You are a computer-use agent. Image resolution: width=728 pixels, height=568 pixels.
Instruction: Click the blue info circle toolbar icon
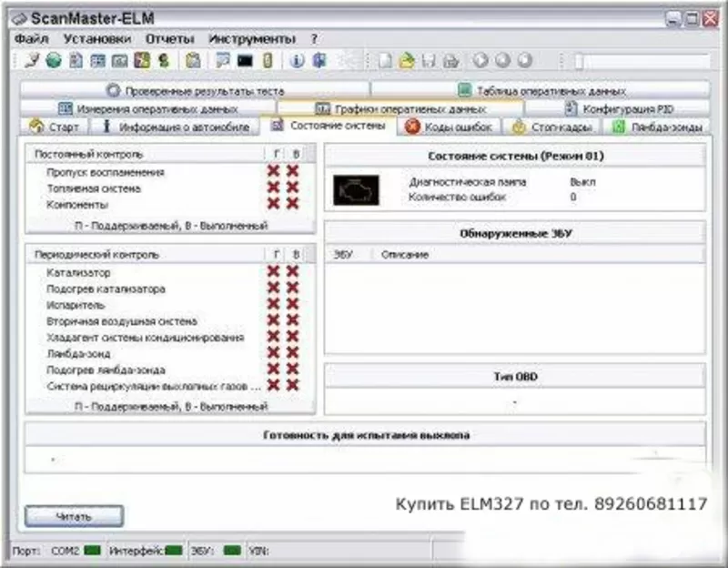[297, 60]
